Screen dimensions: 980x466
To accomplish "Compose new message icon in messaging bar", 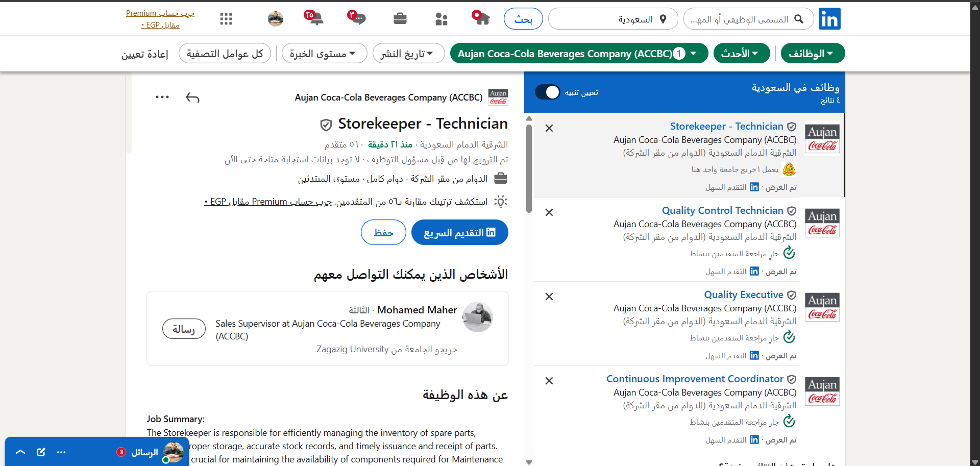I will tap(41, 452).
